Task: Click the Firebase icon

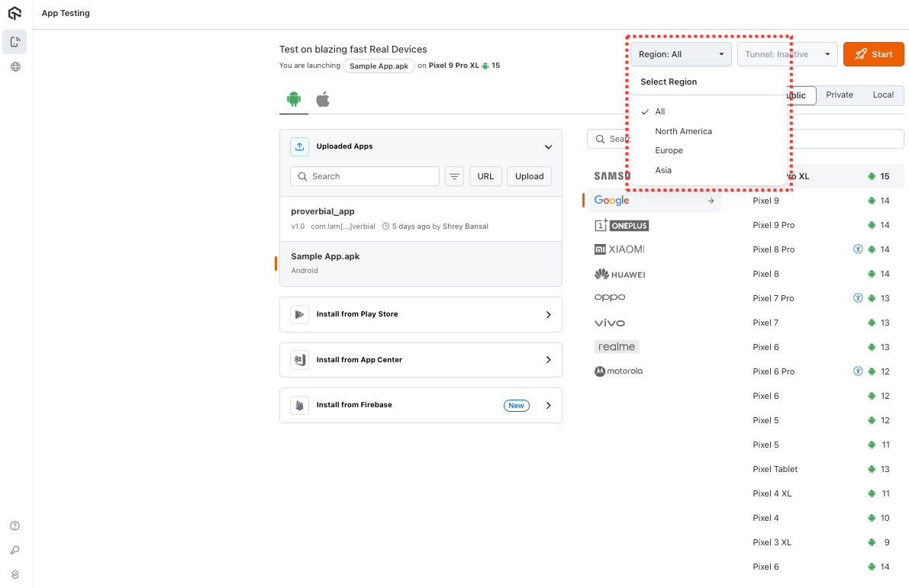Action: click(x=299, y=405)
